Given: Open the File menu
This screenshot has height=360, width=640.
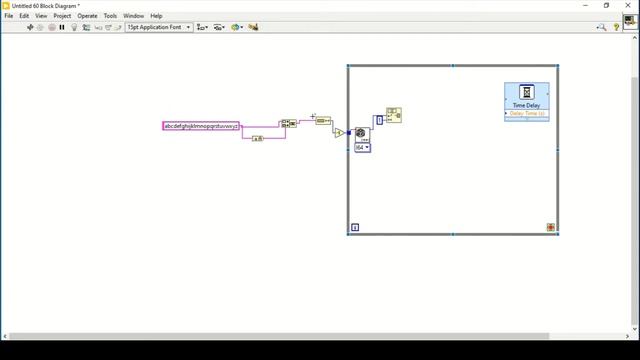Looking at the screenshot, I should 9,16.
